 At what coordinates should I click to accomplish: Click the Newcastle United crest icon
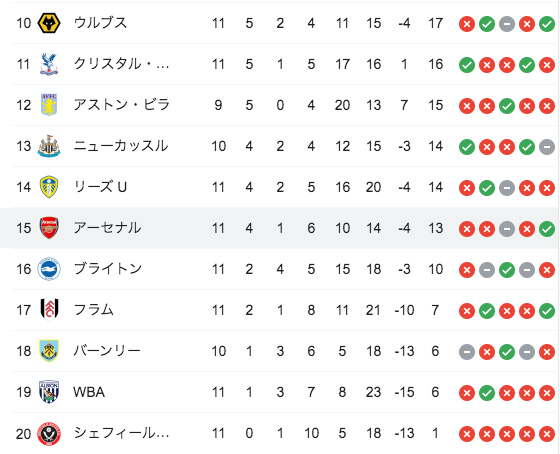pos(49,146)
